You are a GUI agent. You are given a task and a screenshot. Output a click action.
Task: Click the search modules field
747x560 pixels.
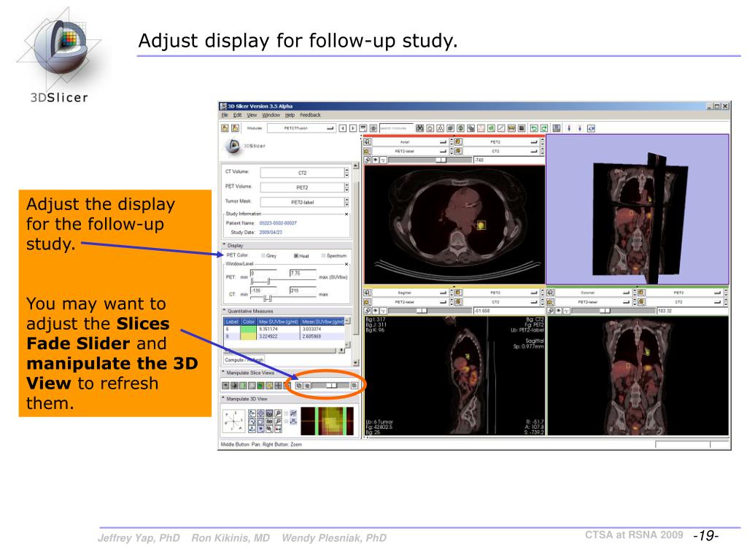click(396, 128)
